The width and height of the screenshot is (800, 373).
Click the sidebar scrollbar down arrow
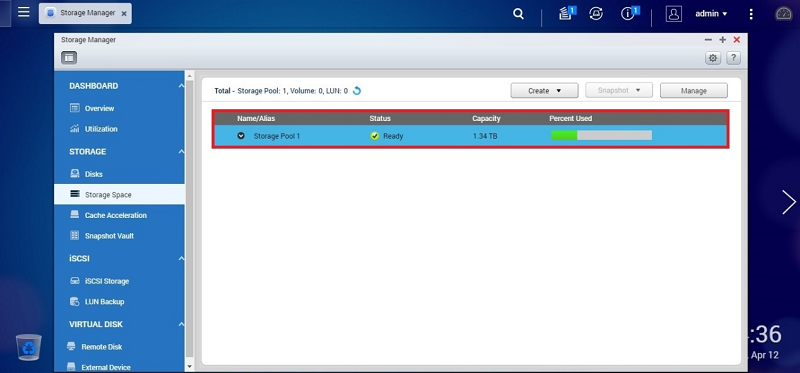[190, 366]
